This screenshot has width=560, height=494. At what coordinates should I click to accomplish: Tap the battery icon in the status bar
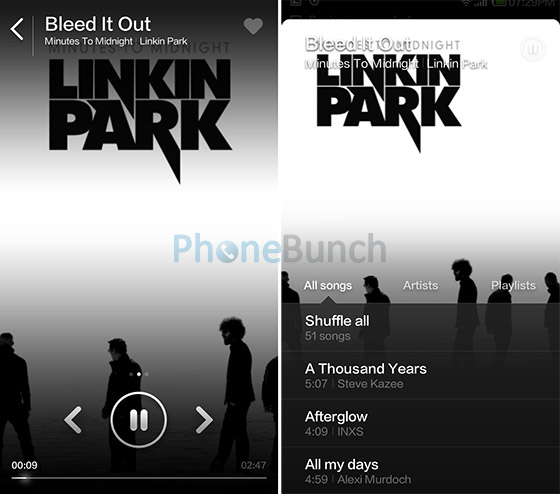pos(499,3)
